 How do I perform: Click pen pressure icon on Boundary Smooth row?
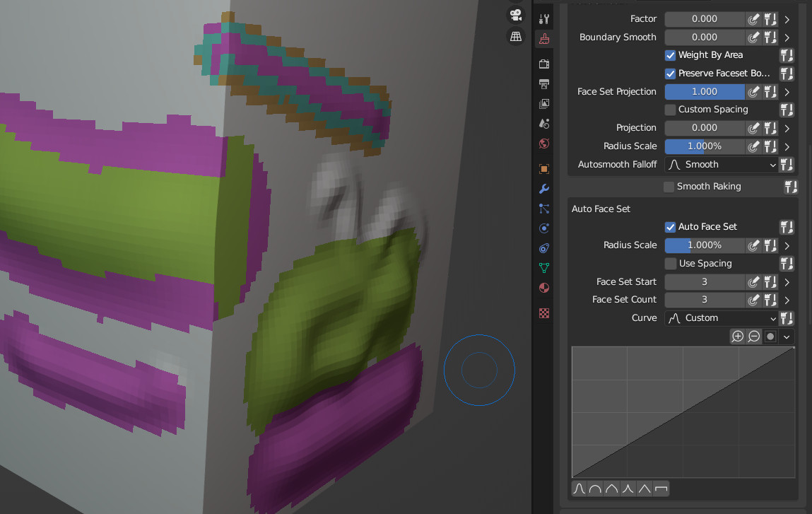click(753, 37)
